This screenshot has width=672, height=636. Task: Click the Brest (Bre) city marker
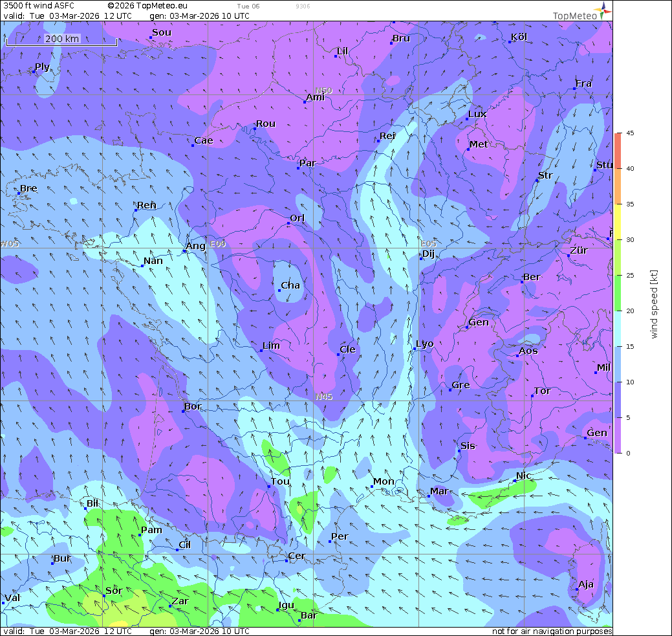(x=19, y=193)
